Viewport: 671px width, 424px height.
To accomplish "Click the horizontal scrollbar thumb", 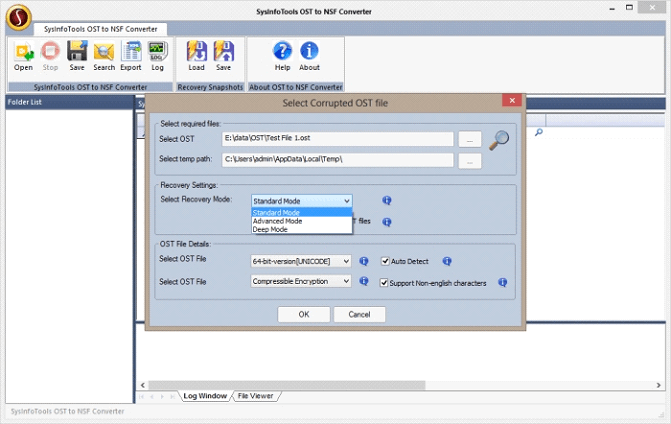I will point(287,385).
